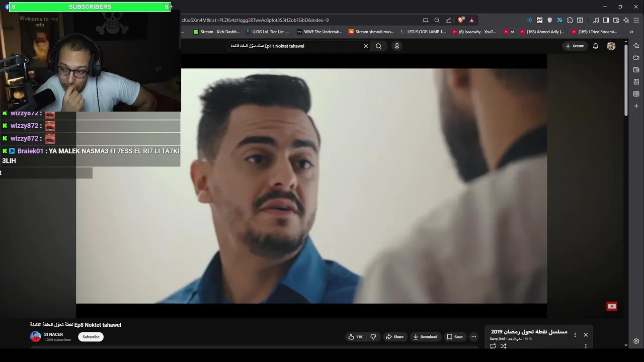
Task: Open isaacwhy YouTube bookmark
Action: (x=474, y=32)
